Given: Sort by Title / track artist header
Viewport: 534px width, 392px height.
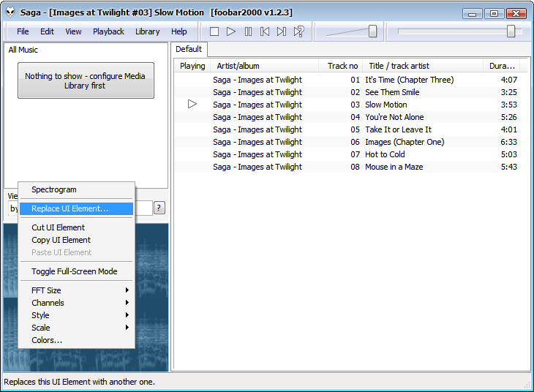Looking at the screenshot, I should tap(423, 66).
